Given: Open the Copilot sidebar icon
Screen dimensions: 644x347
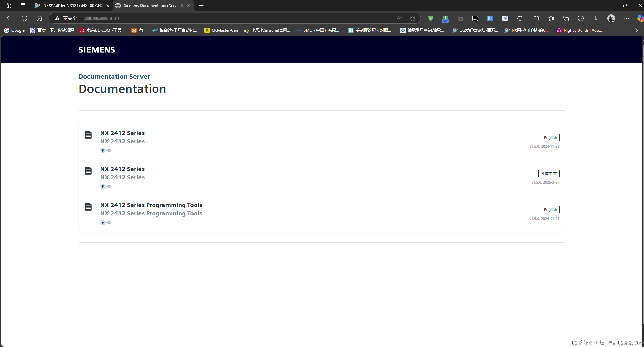Looking at the screenshot, I should (x=640, y=18).
